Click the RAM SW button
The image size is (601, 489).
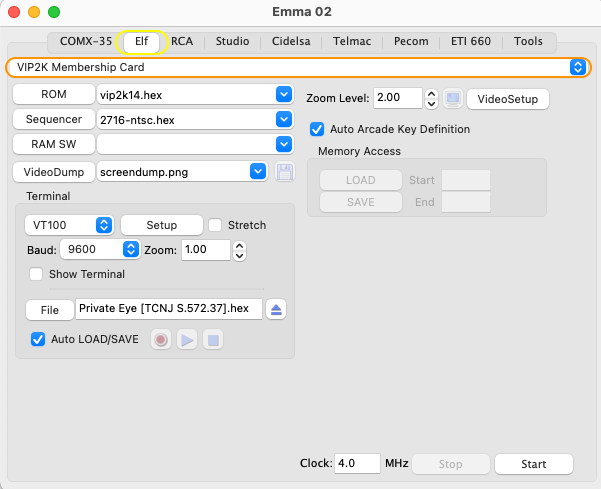[54, 144]
